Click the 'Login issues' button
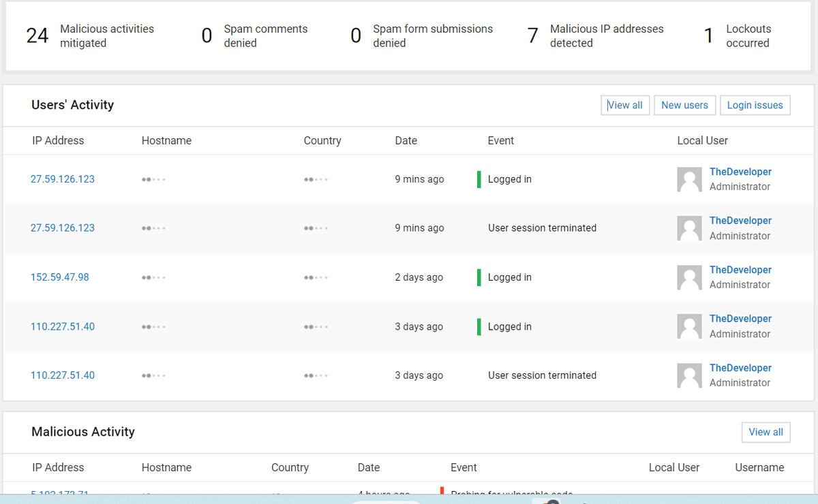The width and height of the screenshot is (818, 504). point(755,105)
